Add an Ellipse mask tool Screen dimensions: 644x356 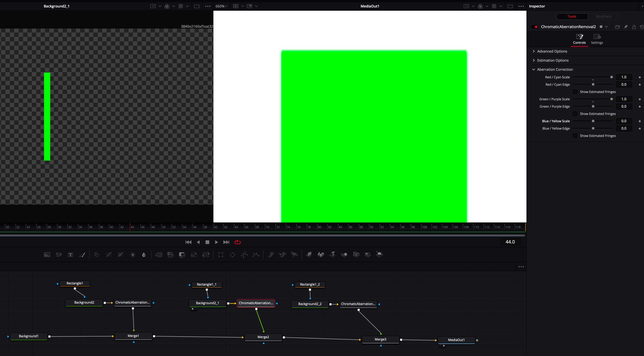click(x=232, y=254)
